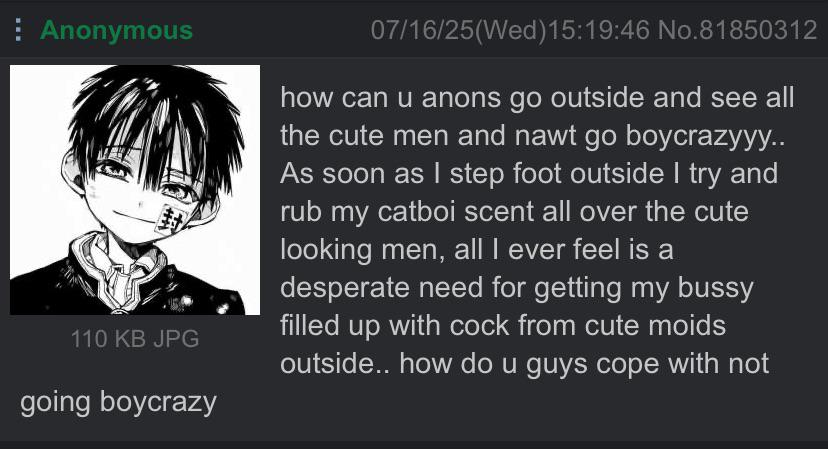Click the empty header bar between name and date
Viewport: 828px width, 449px height.
click(x=281, y=30)
